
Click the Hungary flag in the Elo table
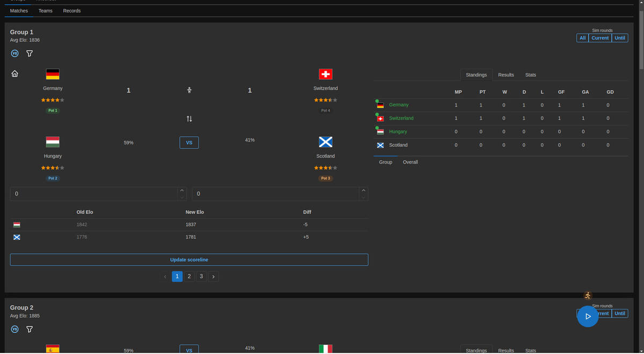pyautogui.click(x=17, y=225)
